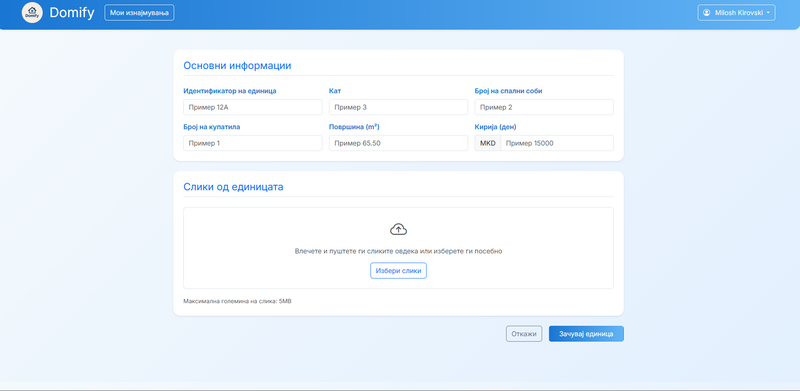
Task: Click the Идентификатор на единица label
Action: [230, 91]
